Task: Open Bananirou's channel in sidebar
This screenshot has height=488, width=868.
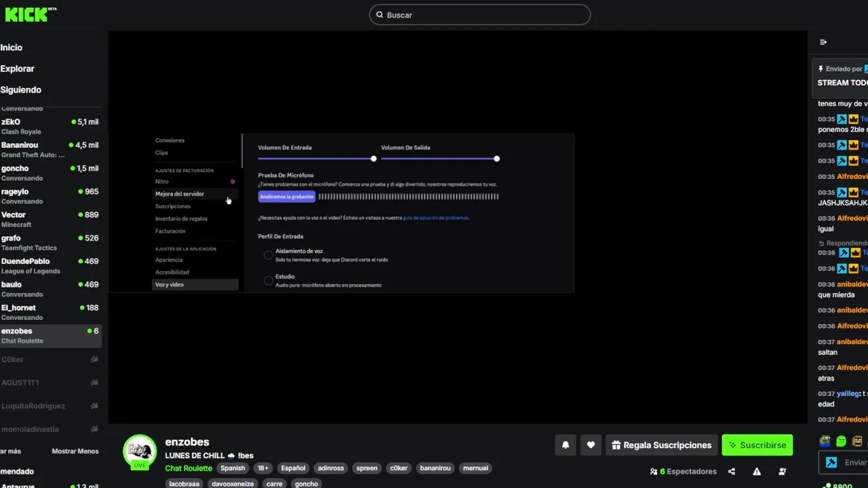Action: pos(50,150)
